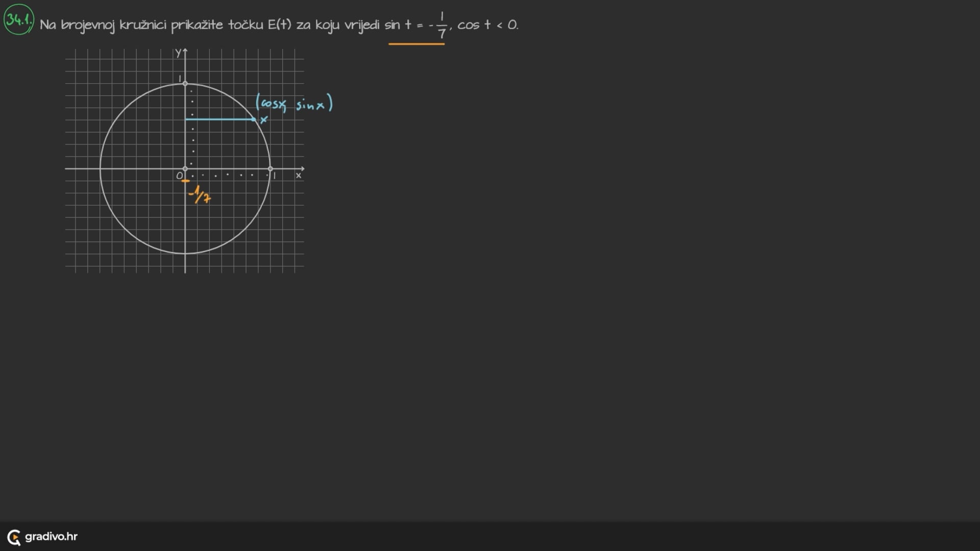Click the blue horizontal segment in the circle
Image resolution: width=980 pixels, height=551 pixels.
[x=219, y=119]
